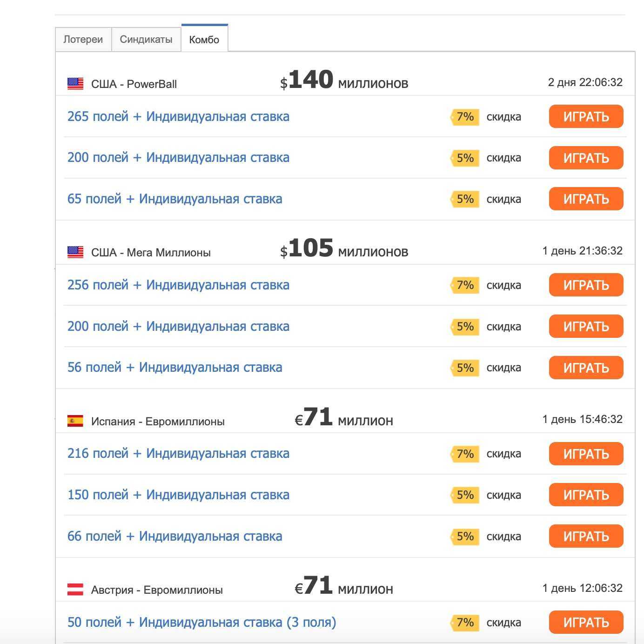Image resolution: width=644 pixels, height=644 pixels.
Task: Click the USA flag beside Мега Миллионы
Action: 75,252
